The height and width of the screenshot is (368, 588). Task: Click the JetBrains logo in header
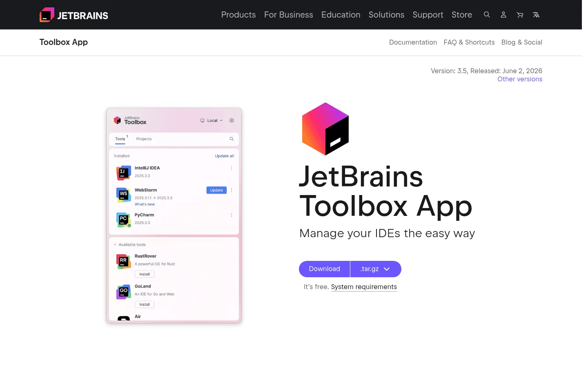[x=74, y=15]
